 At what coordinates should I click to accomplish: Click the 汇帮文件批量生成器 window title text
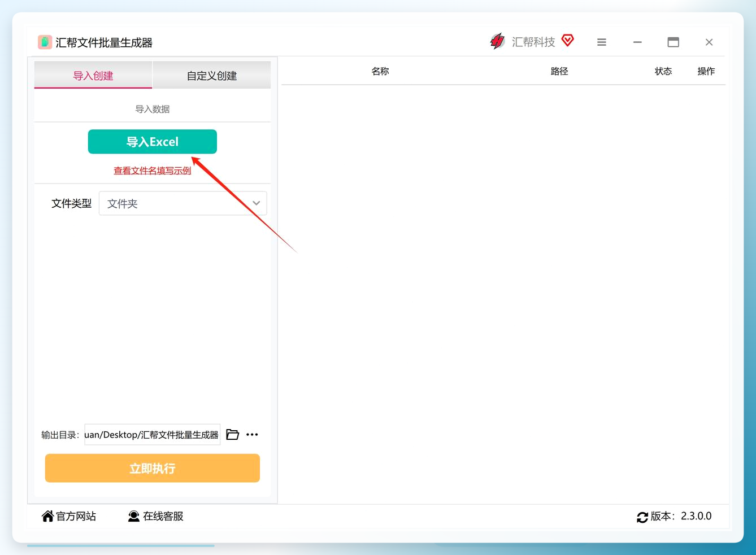click(104, 43)
